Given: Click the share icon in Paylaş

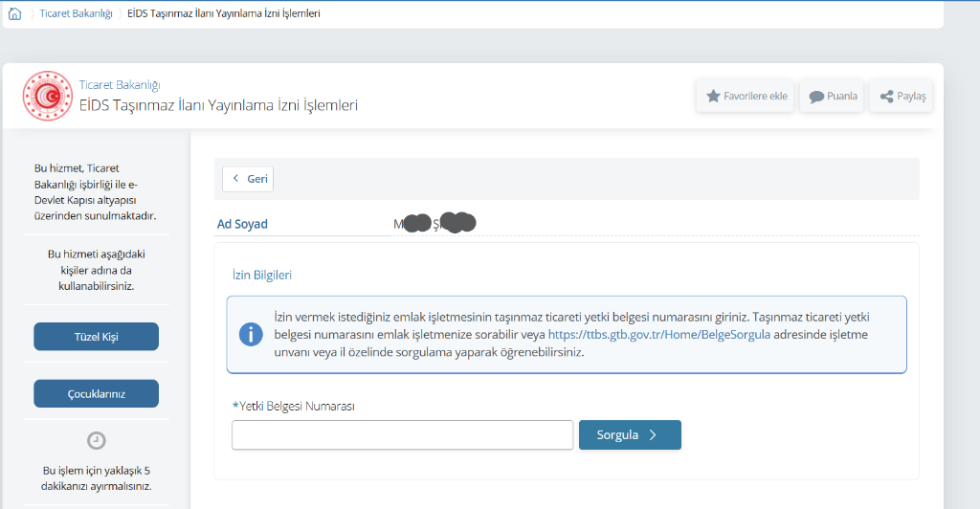Looking at the screenshot, I should point(886,97).
